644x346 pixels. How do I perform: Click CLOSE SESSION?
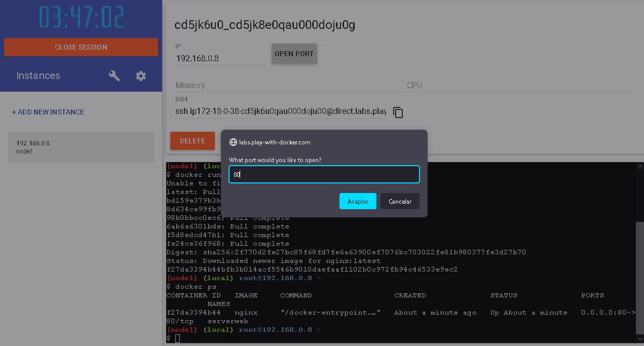pyautogui.click(x=81, y=47)
